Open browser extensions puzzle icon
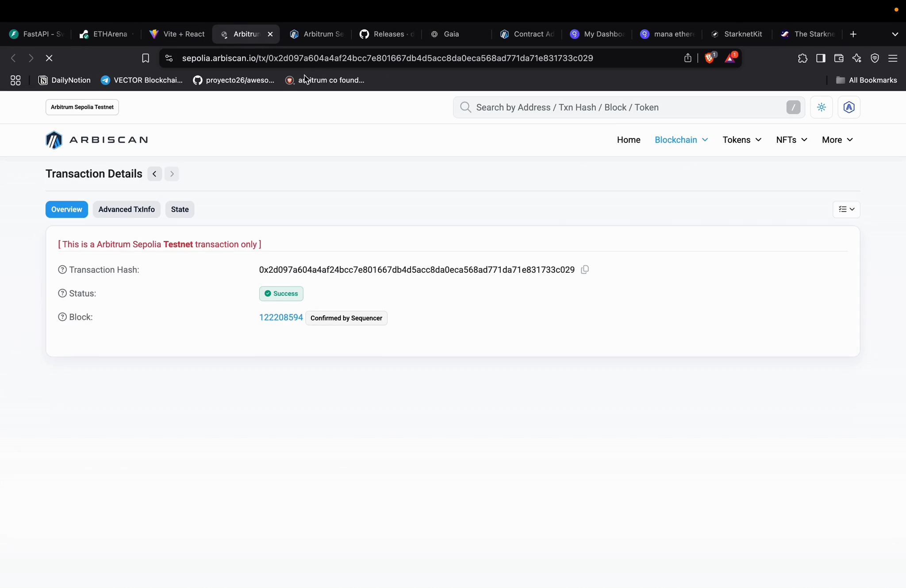This screenshot has height=588, width=906. click(x=802, y=58)
